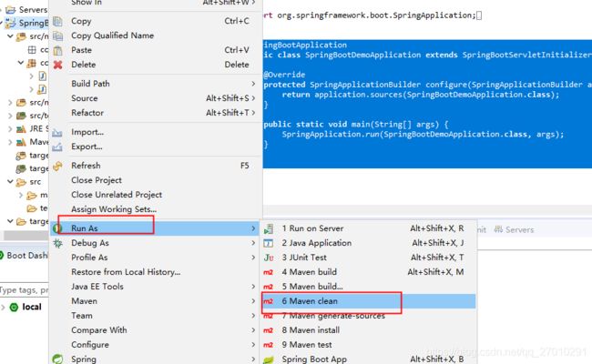Viewport: 592px width, 364px height.
Task: Choose Export... menu entry
Action: [x=156, y=147]
